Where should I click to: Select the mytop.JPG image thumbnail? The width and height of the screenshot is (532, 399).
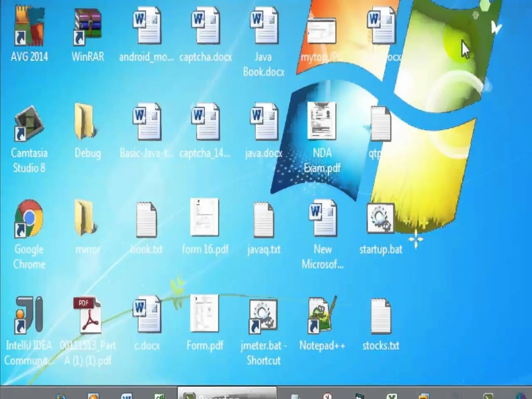[x=322, y=31]
